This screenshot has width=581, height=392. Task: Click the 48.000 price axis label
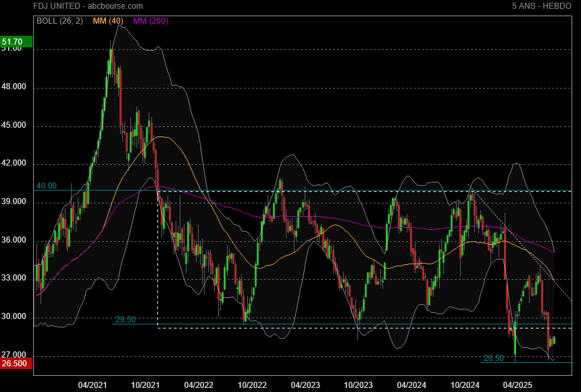[14, 87]
